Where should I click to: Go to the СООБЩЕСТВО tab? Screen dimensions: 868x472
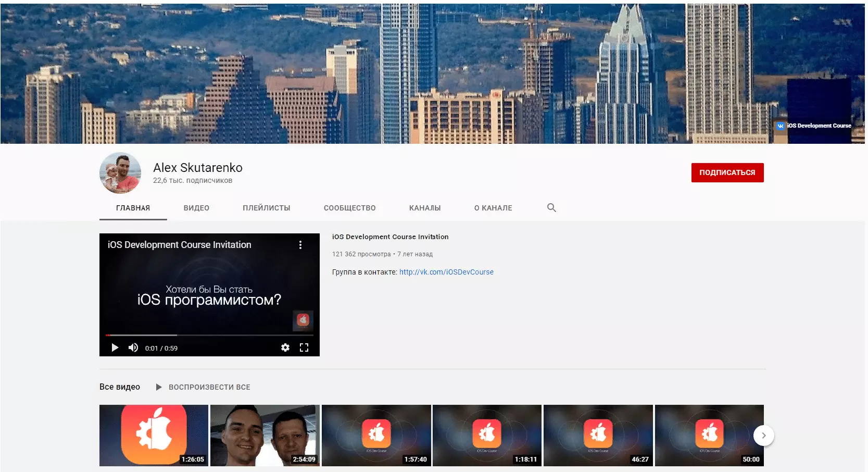(x=349, y=208)
